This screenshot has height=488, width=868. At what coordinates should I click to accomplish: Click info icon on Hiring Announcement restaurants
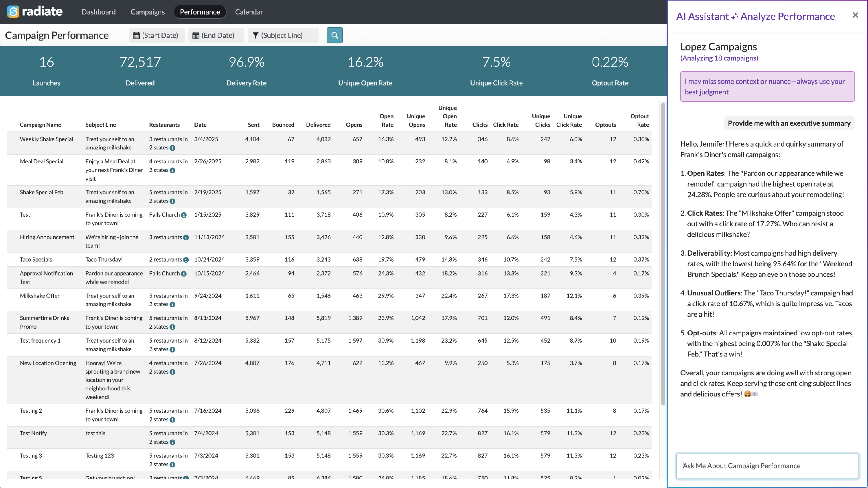(x=186, y=237)
